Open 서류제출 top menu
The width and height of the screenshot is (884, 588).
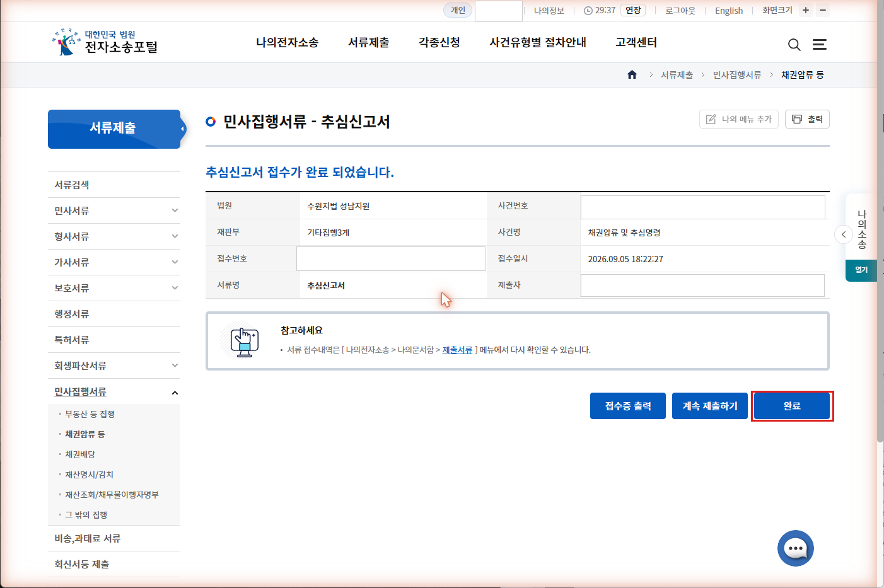pos(369,42)
